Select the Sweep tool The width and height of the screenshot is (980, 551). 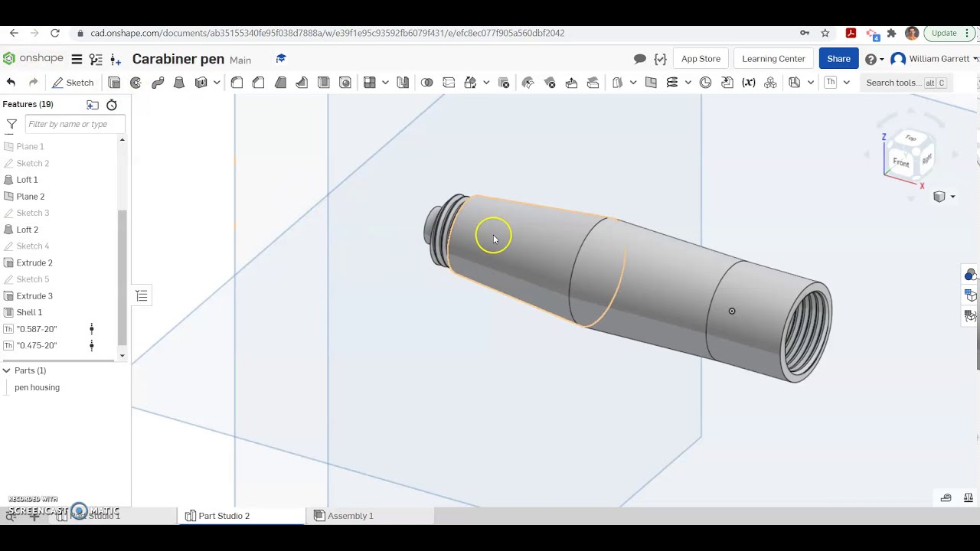[x=157, y=83]
